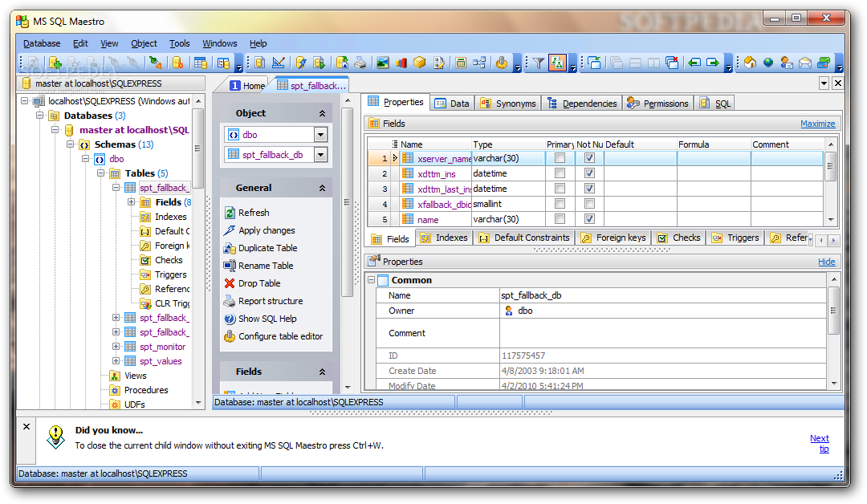Click the close all windows icon with red X
The image size is (867, 504).
click(x=672, y=63)
